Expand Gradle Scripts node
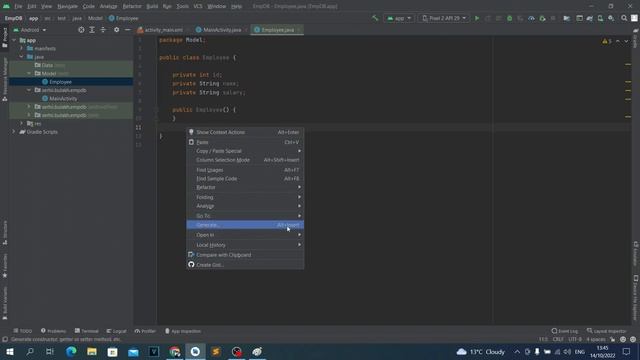Screen dimensions: 640x360 pos(14,132)
